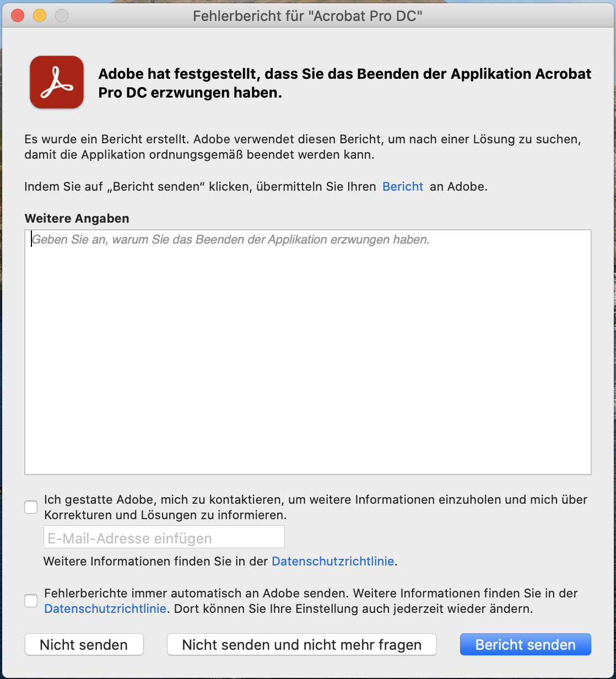Click the inactive zoom window button

pyautogui.click(x=61, y=15)
